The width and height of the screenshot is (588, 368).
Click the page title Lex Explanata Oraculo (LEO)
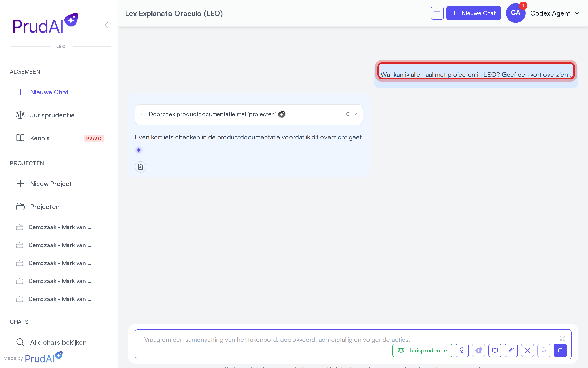click(x=174, y=13)
